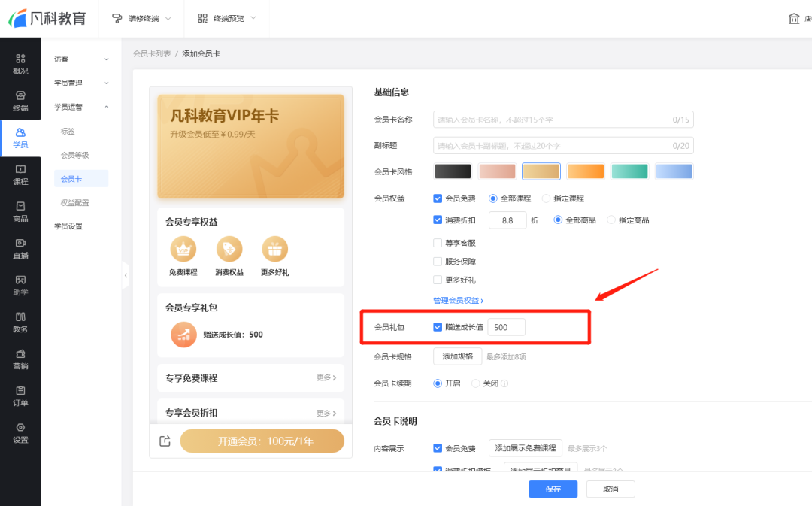
Task: Open the 教务 sidebar icon
Action: pos(20,322)
